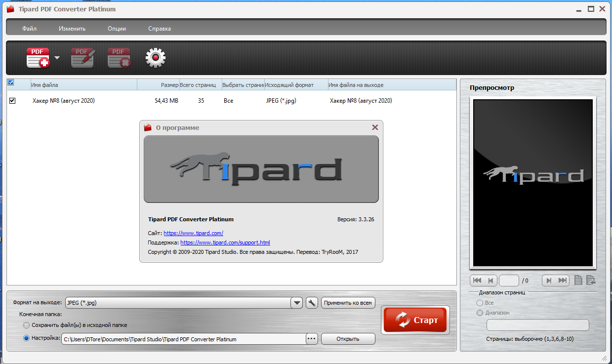
Task: Click the Хакер №8 name in the Имя файла column
Action: pyautogui.click(x=63, y=101)
